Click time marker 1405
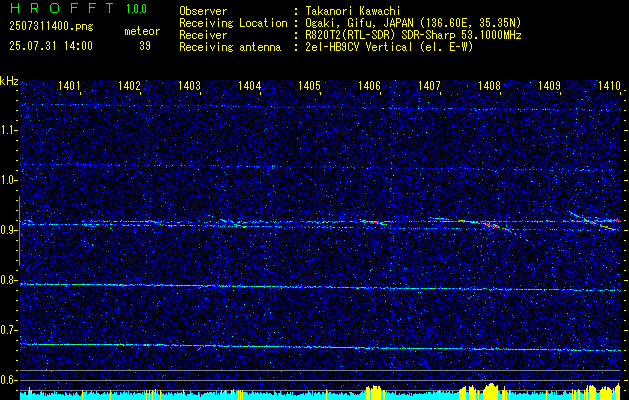Screen dimensions: 629x400 tap(309, 85)
